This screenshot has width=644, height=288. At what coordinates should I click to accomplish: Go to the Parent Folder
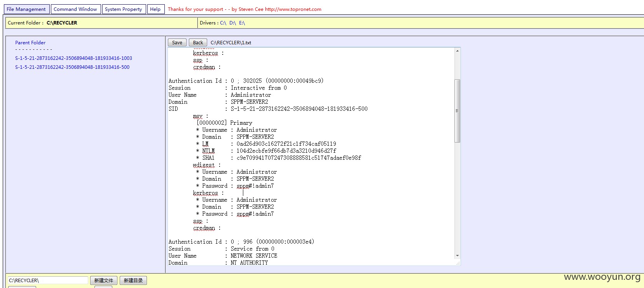coord(30,43)
